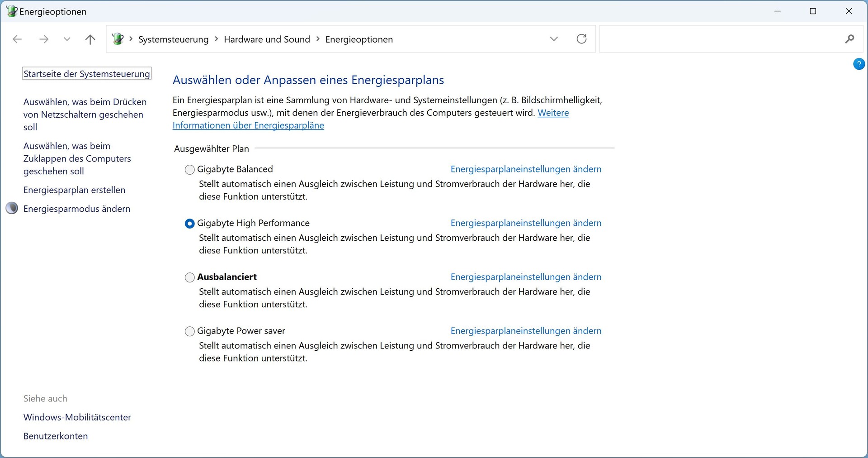Open Startseite der Systemsteuerung
The image size is (868, 458).
coord(87,74)
